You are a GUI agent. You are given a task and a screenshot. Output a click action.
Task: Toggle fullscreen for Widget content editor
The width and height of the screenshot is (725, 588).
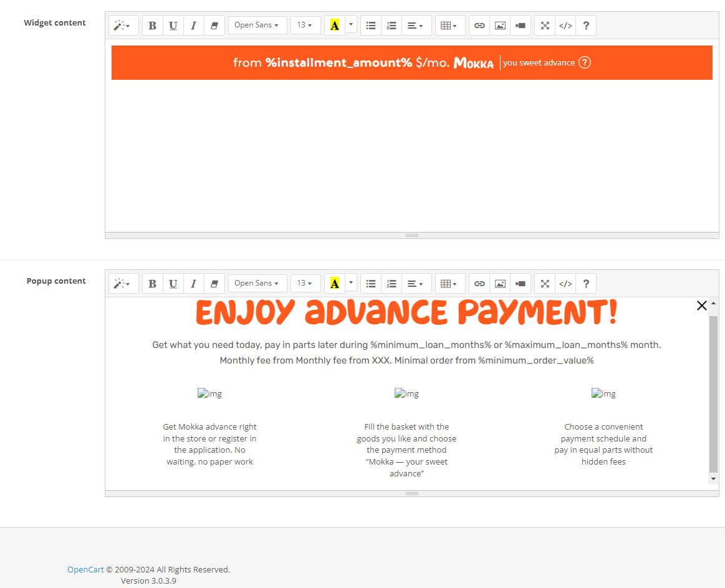pos(545,26)
